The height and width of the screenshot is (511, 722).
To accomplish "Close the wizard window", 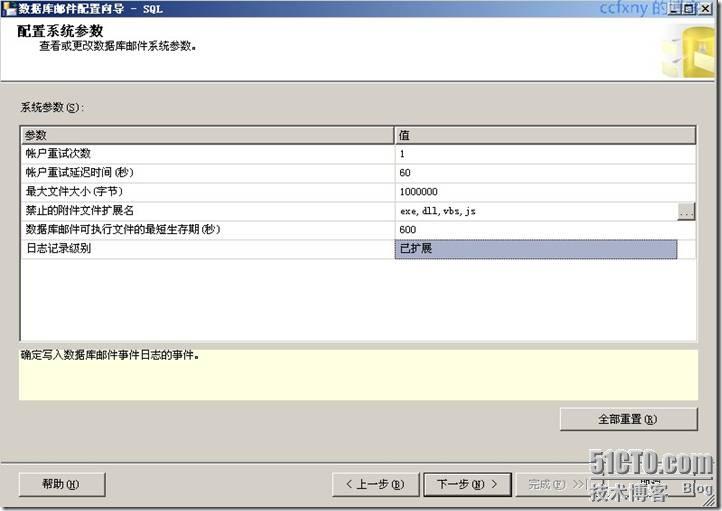I will pos(705,8).
